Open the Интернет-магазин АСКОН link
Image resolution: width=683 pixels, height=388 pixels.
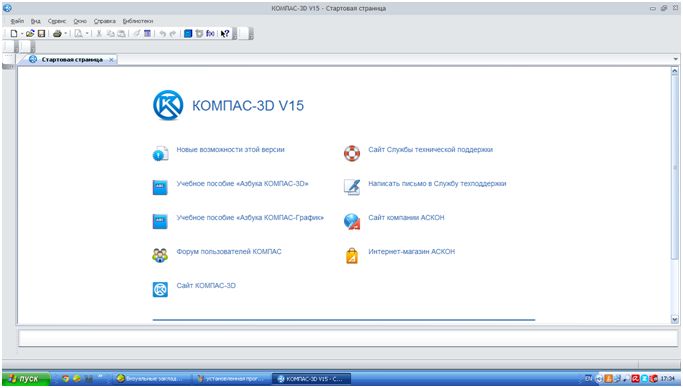(411, 251)
